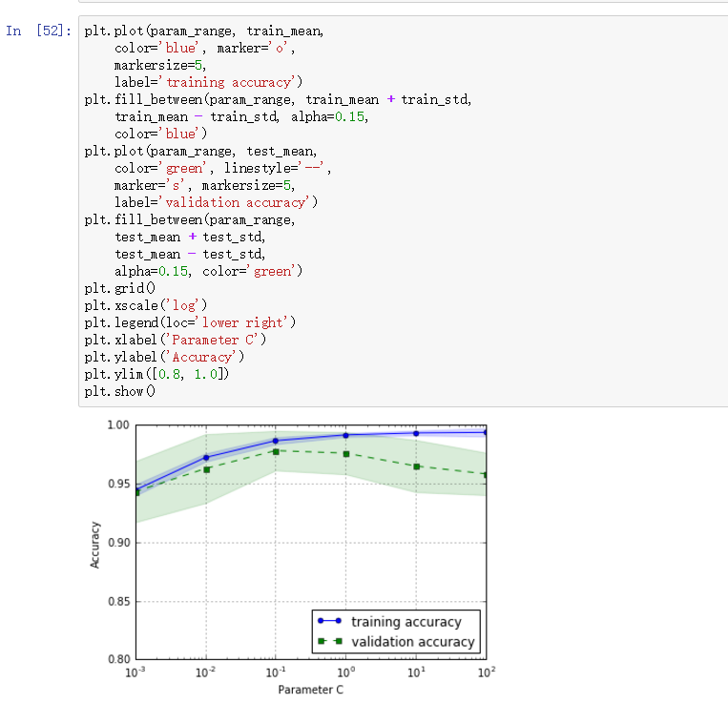Click the marker='s', markersize=5 line

tap(205, 186)
